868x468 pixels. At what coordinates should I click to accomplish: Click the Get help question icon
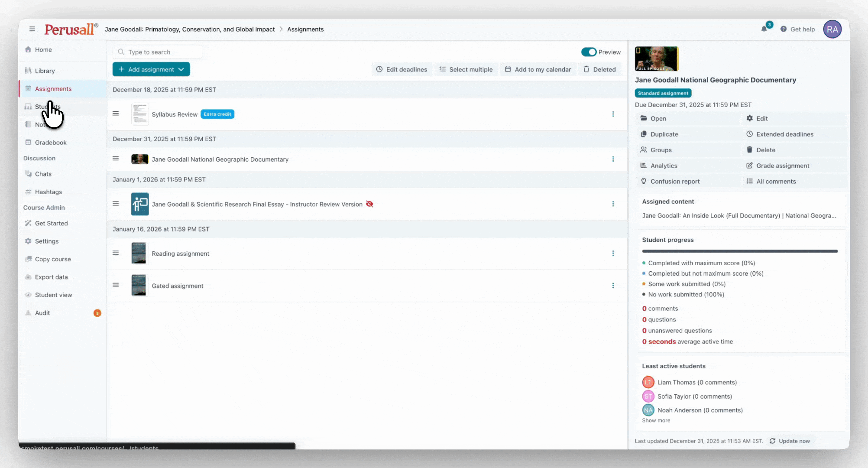784,29
